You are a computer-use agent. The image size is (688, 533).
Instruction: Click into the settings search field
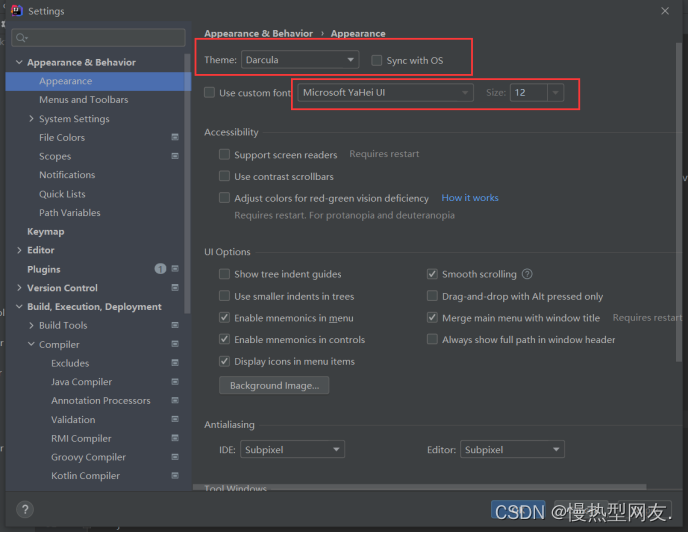98,38
